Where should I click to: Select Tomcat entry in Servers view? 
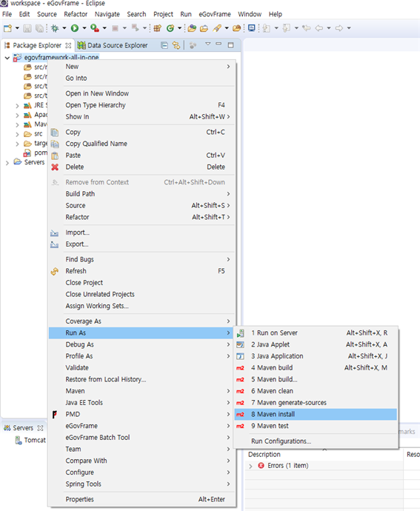[30, 441]
